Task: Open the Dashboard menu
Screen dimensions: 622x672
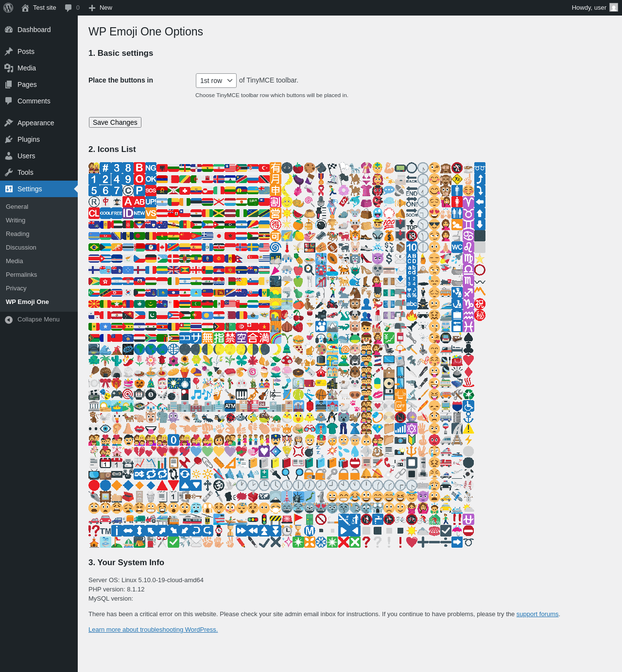Action: [39, 30]
